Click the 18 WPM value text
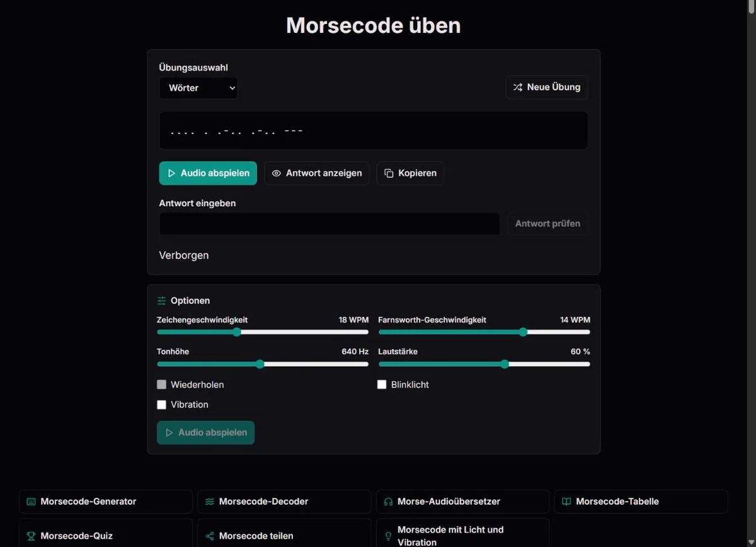This screenshot has width=756, height=547. 353,320
